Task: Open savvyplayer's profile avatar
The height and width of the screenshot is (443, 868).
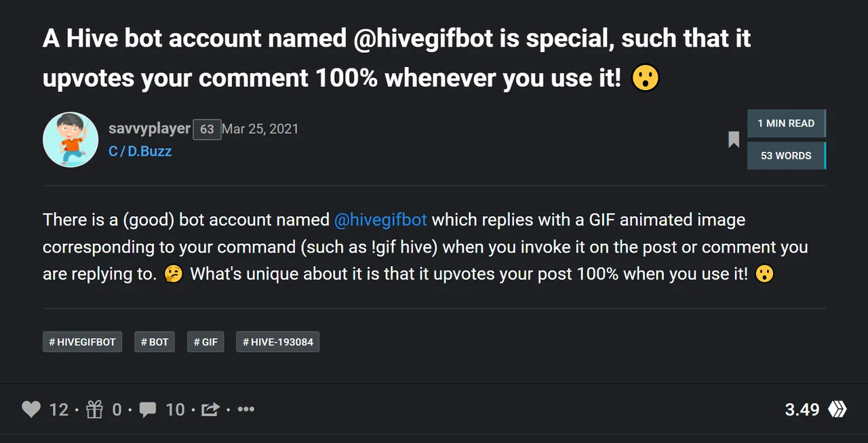Action: click(x=71, y=140)
